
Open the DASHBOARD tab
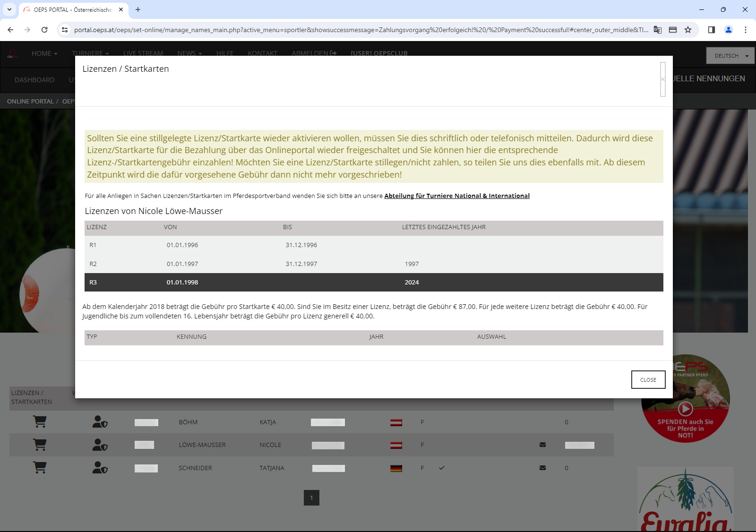click(x=34, y=80)
